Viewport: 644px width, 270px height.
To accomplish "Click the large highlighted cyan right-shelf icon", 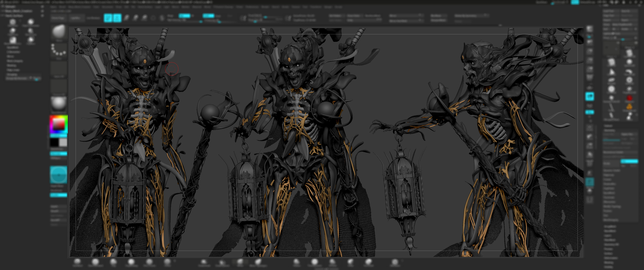I will point(590,96).
